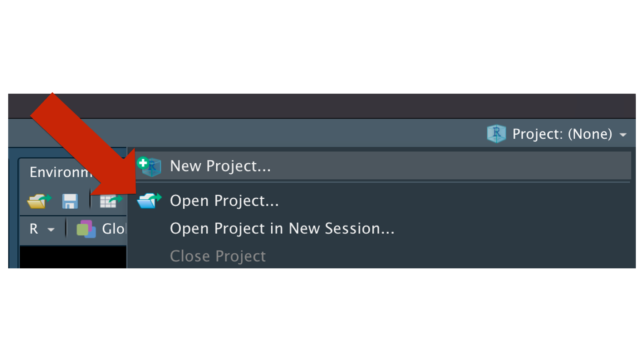Click the Global Environment squares icon
The height and width of the screenshot is (362, 644).
coord(86,229)
